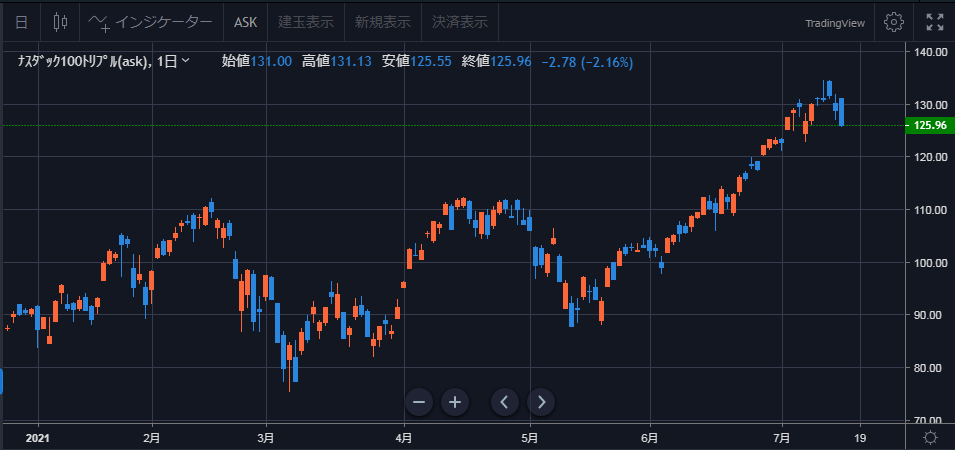Move chart right with arrow button
This screenshot has height=450, width=955.
point(541,402)
